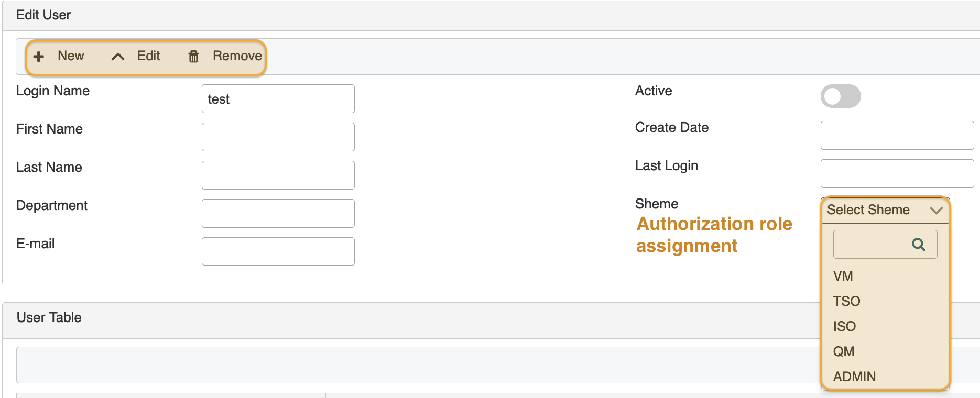Click the sheme search box
The width and height of the screenshot is (980, 398).
coord(871,245)
